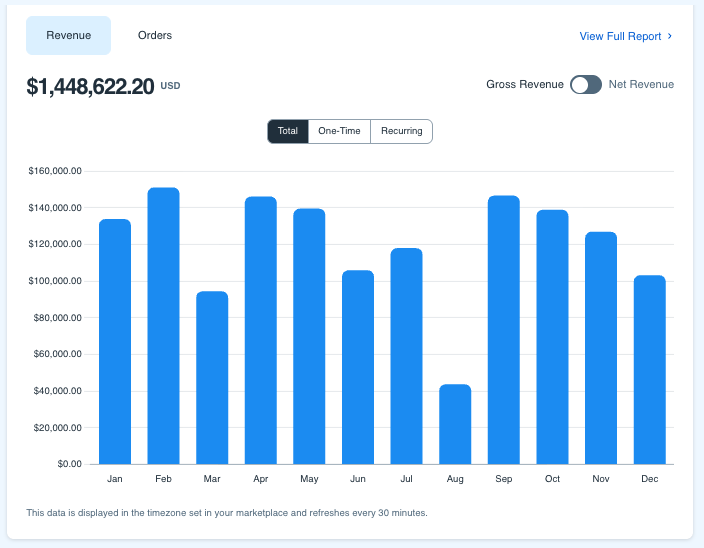Click the Jul month label
This screenshot has height=548, width=704.
click(406, 479)
